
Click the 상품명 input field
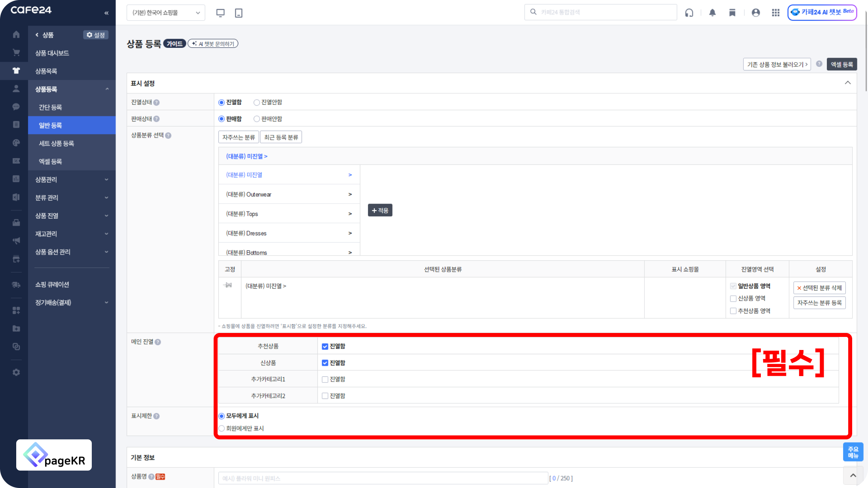tap(383, 478)
